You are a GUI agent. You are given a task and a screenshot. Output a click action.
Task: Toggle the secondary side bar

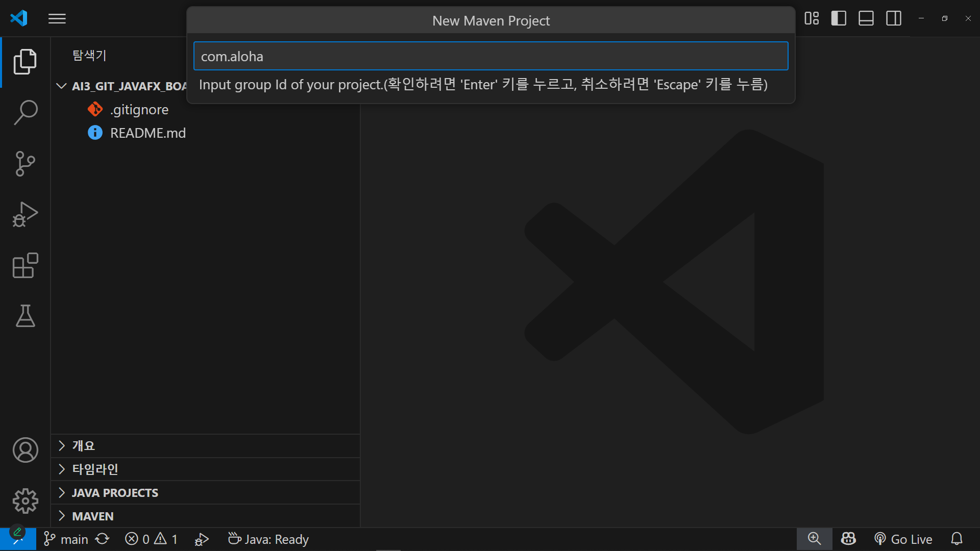[x=894, y=18]
